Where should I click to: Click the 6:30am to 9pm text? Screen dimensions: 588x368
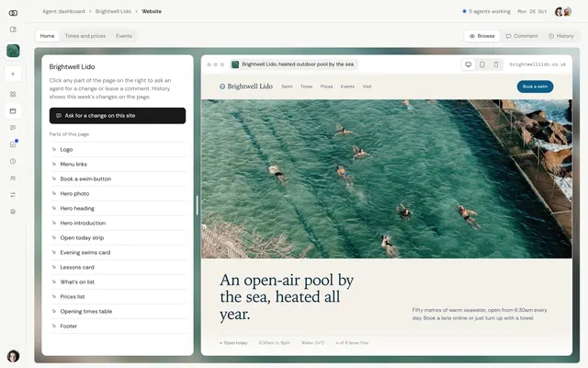click(x=274, y=343)
